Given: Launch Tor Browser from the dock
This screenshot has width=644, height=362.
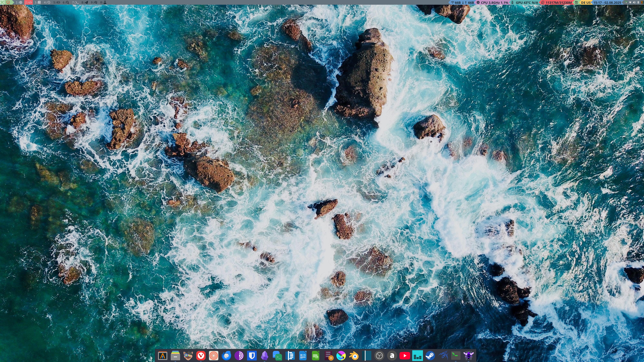Looking at the screenshot, I should [x=239, y=355].
